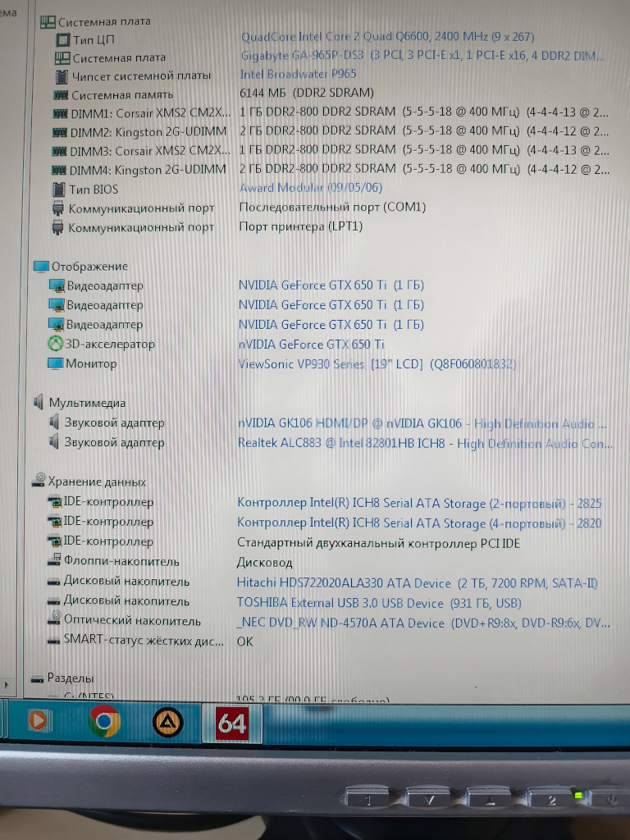
Task: Click the Монитор row display icon
Action: 55,363
